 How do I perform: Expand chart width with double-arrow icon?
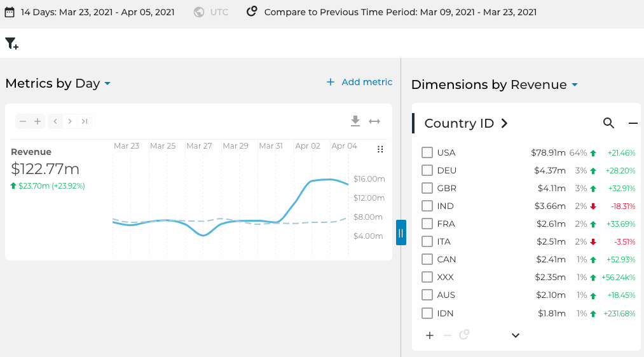click(374, 121)
